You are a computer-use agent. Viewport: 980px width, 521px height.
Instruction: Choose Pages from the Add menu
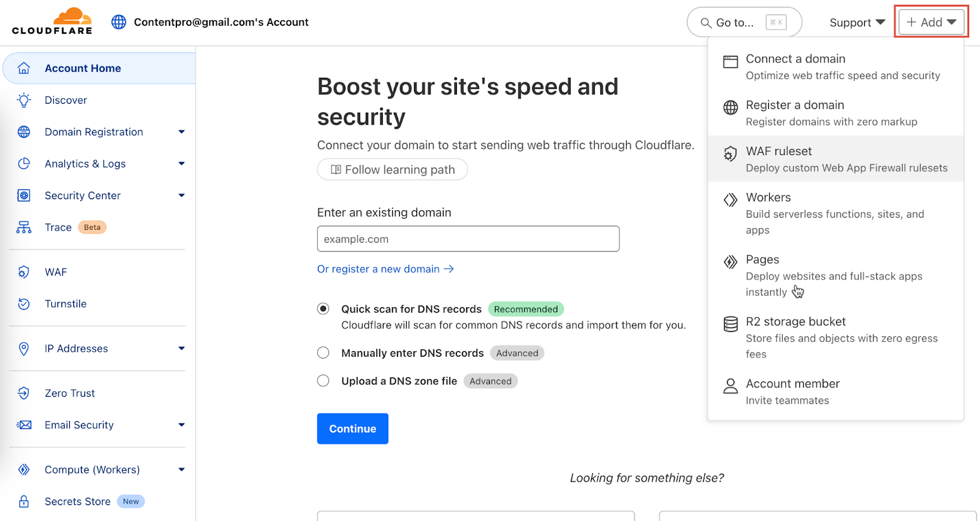[x=835, y=275]
